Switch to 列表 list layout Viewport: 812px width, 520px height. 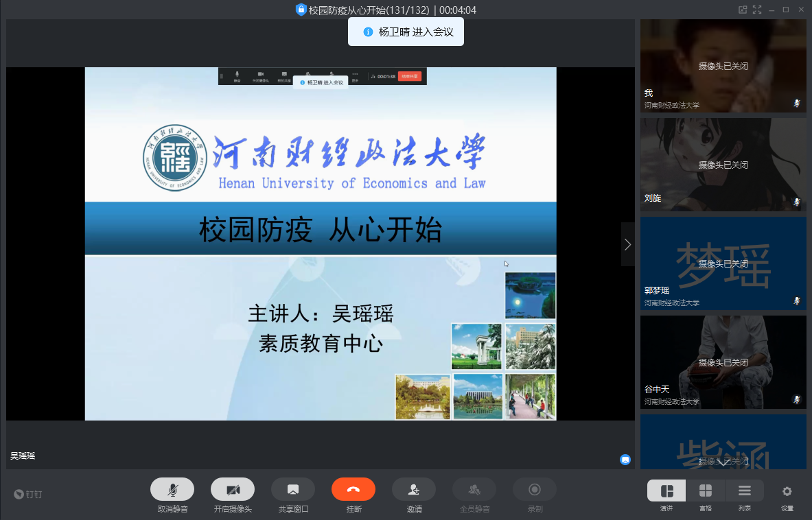(x=744, y=491)
